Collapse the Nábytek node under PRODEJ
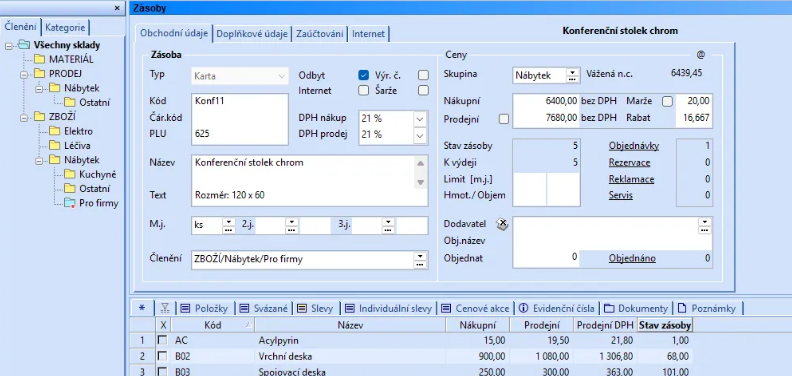The height and width of the screenshot is (376, 792). (x=39, y=89)
